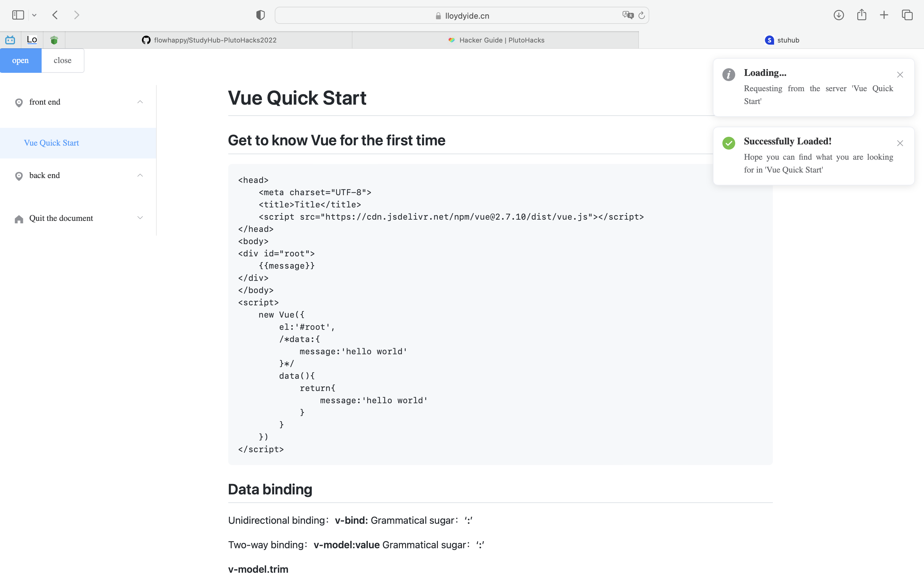The height and width of the screenshot is (577, 924).
Task: Click the privacy shield icon
Action: pyautogui.click(x=260, y=15)
